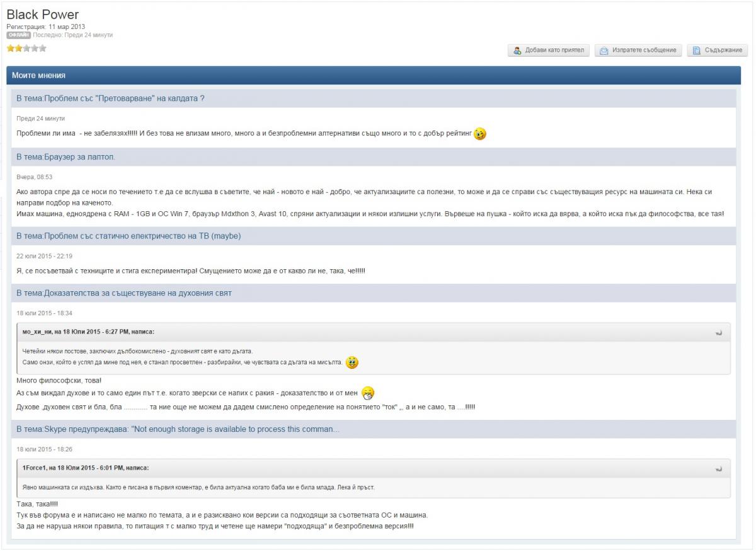
Task: Click Изпратете съобщение button
Action: [x=638, y=50]
